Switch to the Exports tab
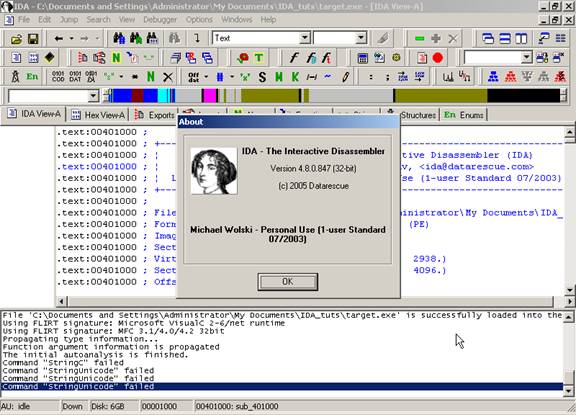 [155, 115]
